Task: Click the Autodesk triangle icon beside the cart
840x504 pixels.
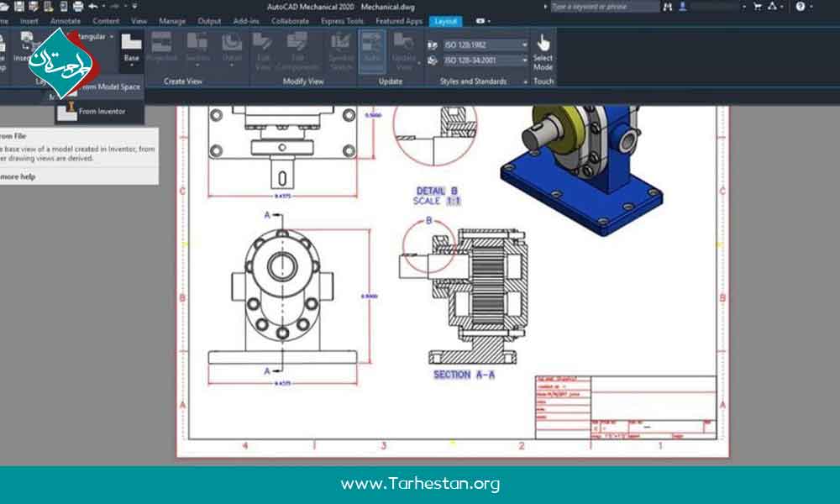Action: click(772, 7)
